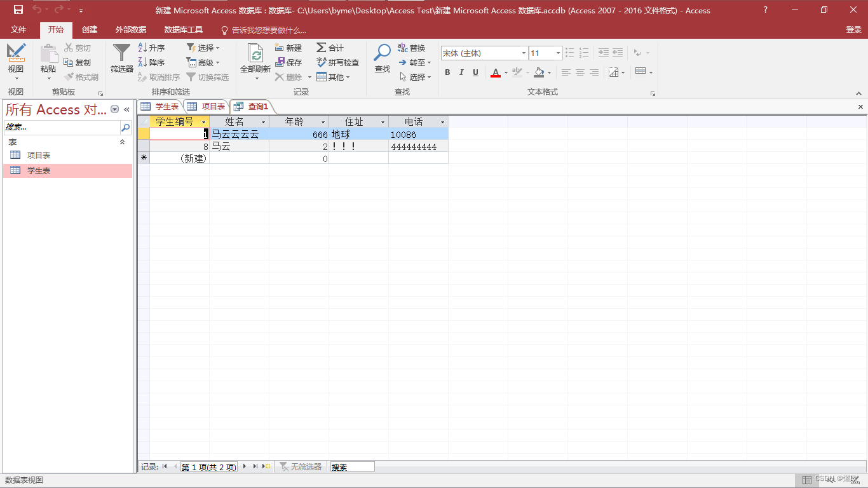Click the 筛选器 filter funnel icon
Viewport: 868px width, 488px height.
pos(121,53)
